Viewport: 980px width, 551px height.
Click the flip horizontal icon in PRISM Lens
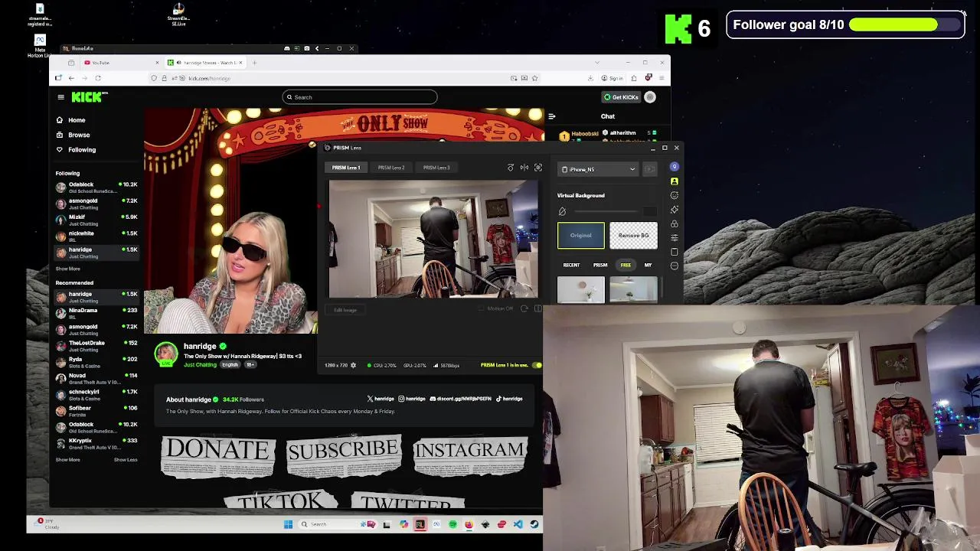[524, 168]
